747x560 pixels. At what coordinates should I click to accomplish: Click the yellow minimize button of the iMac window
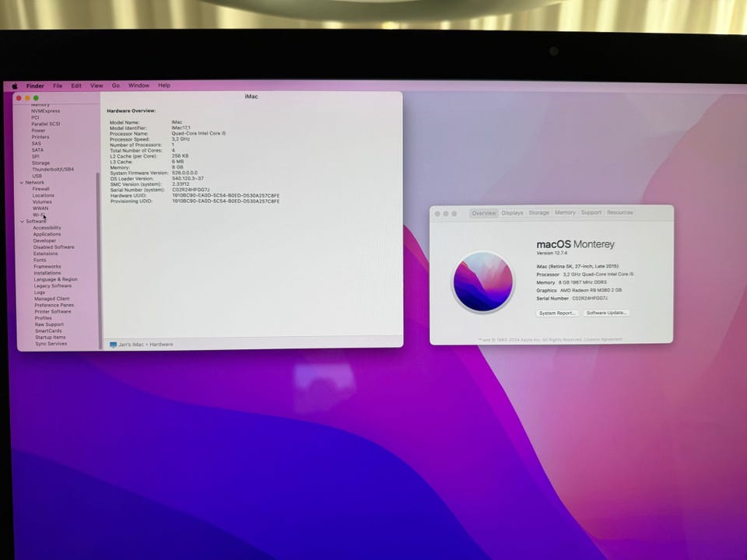[27, 98]
